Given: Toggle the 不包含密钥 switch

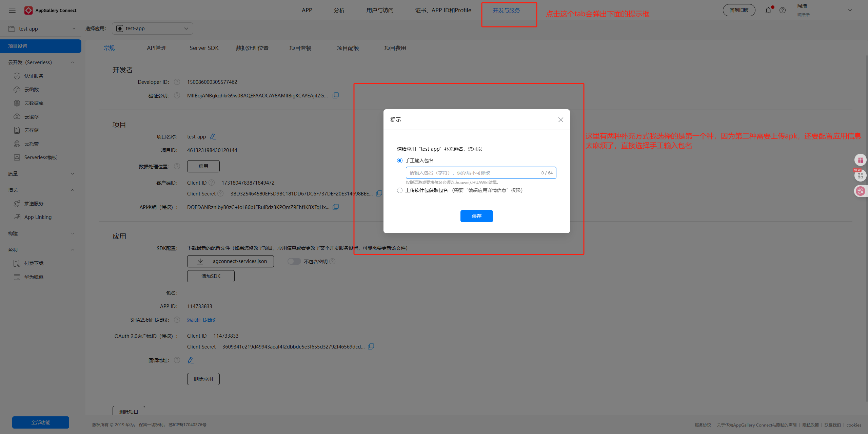Looking at the screenshot, I should pyautogui.click(x=294, y=261).
